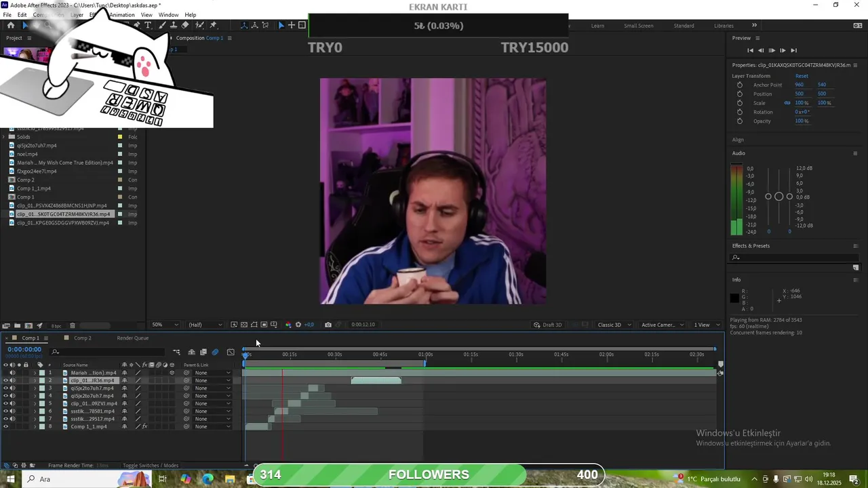
Task: Toggle Opacity stopwatch in Properties
Action: point(740,121)
